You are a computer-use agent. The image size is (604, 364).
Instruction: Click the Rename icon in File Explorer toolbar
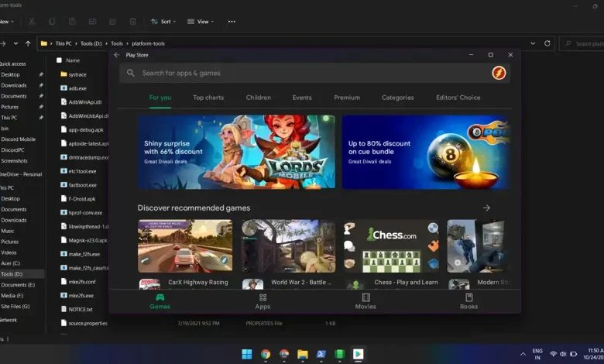(92, 22)
